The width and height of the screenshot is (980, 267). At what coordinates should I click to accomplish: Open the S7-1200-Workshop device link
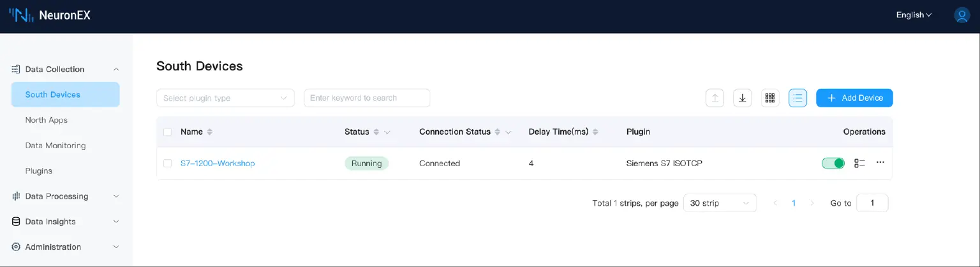point(218,164)
